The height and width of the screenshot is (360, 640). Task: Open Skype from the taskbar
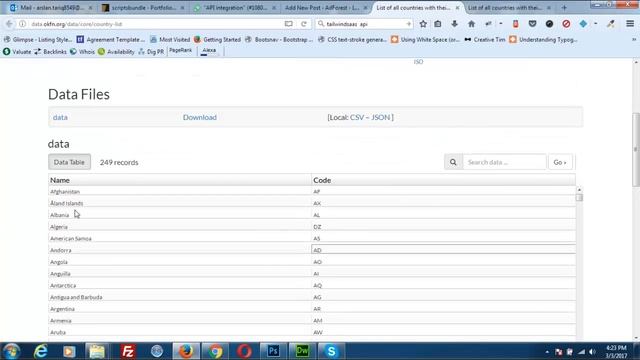click(331, 351)
